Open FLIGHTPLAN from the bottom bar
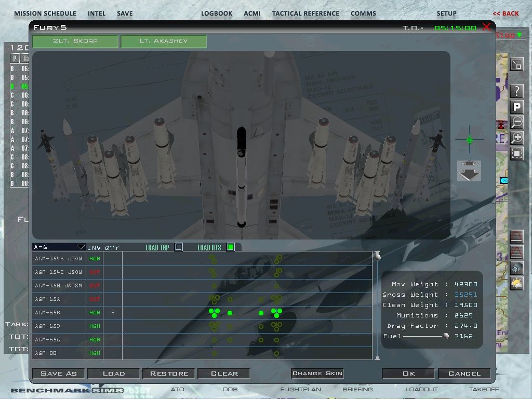 (x=300, y=389)
